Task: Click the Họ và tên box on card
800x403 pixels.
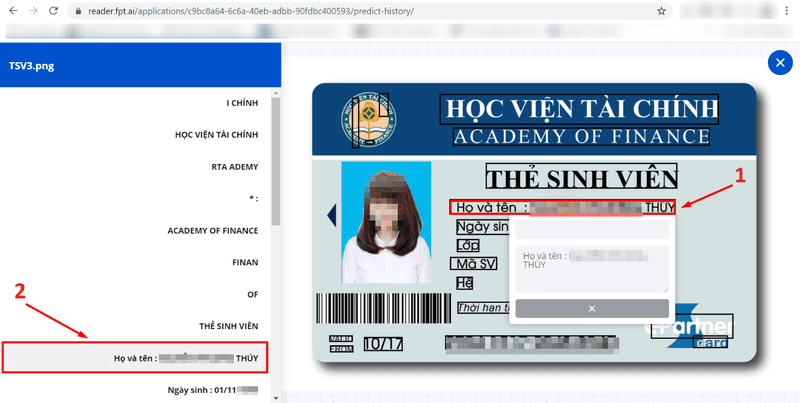Action: tap(562, 207)
